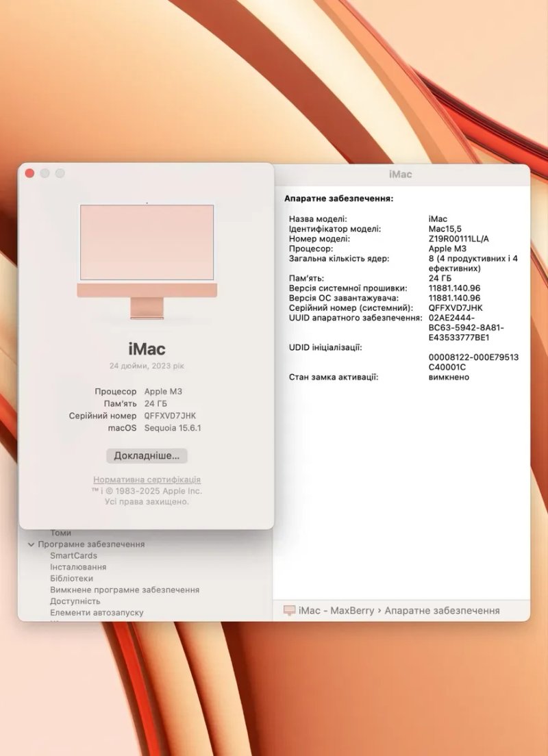Click Apple M3 value in About window
The height and width of the screenshot is (756, 548).
coord(163,392)
